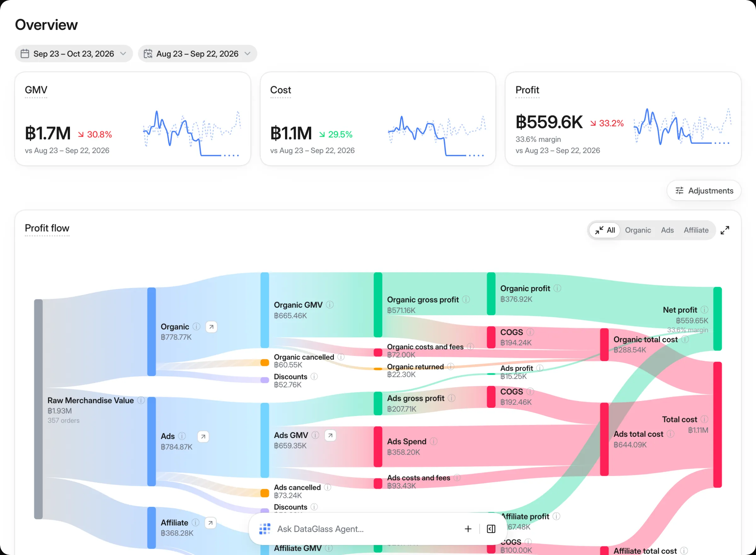756x555 pixels.
Task: Show info for Total cost
Action: (705, 419)
